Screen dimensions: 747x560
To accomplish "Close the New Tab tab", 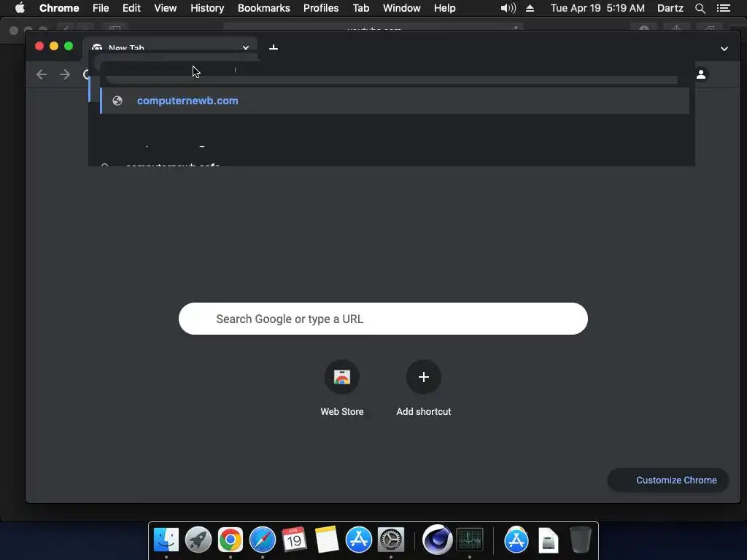I will pos(246,47).
